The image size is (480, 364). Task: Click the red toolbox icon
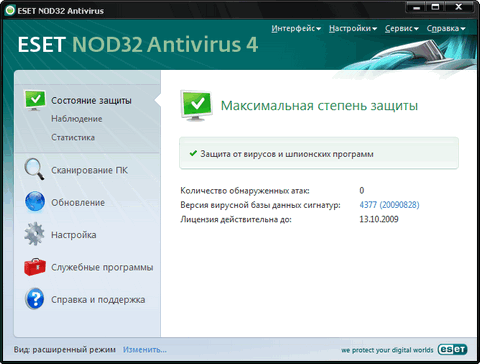tap(35, 267)
